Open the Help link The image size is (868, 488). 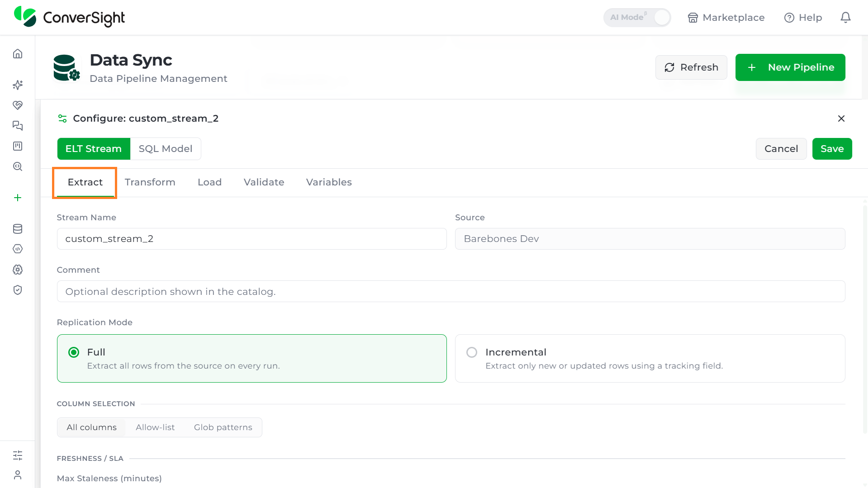803,18
